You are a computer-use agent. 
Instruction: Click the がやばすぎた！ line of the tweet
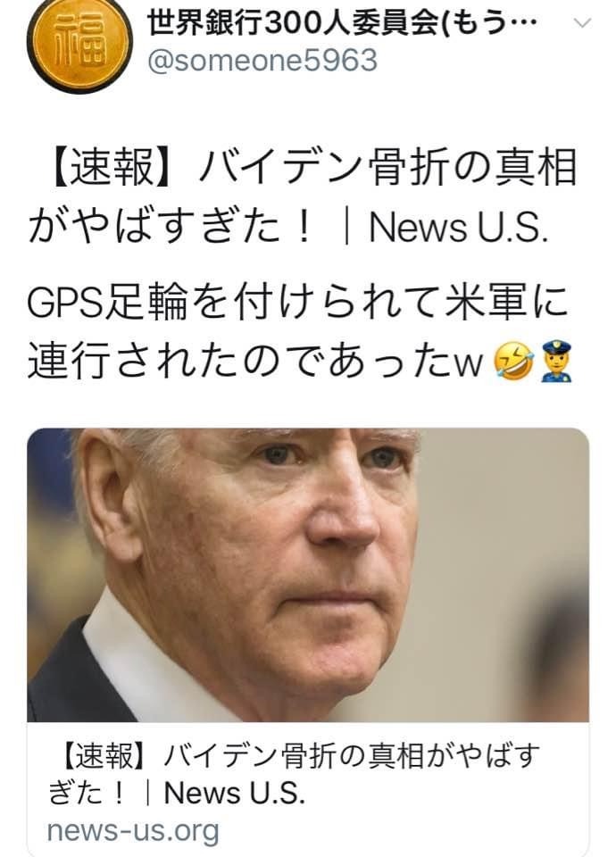click(x=172, y=228)
